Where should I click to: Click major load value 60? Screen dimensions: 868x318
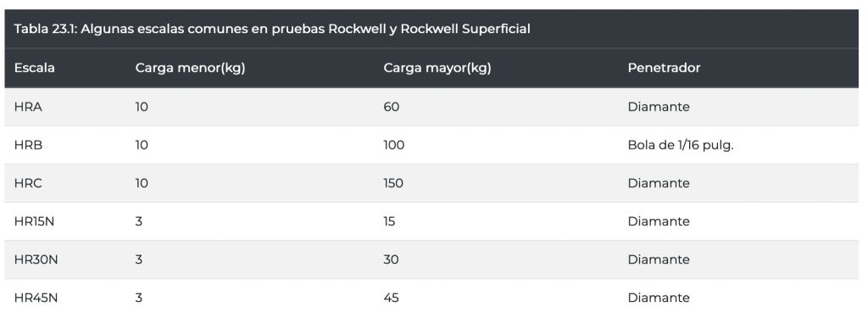coord(391,107)
